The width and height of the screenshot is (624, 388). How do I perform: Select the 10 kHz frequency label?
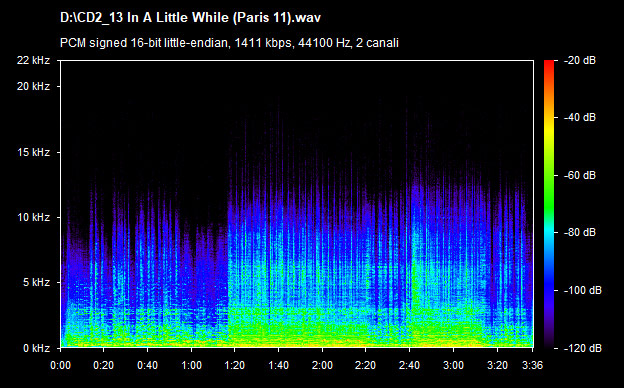33,218
